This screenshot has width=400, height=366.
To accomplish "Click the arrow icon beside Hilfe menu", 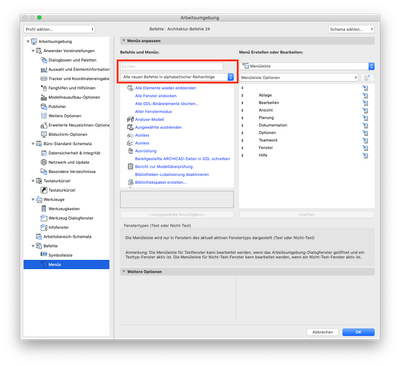I will 365,155.
